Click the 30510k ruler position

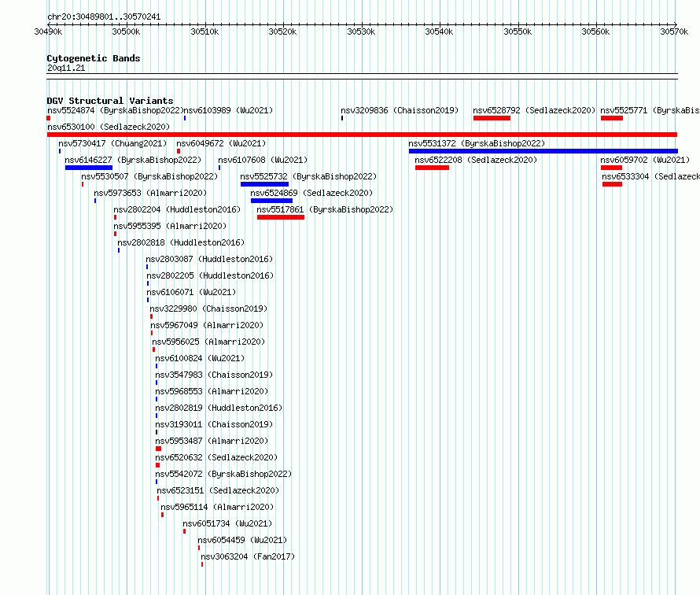coord(205,31)
